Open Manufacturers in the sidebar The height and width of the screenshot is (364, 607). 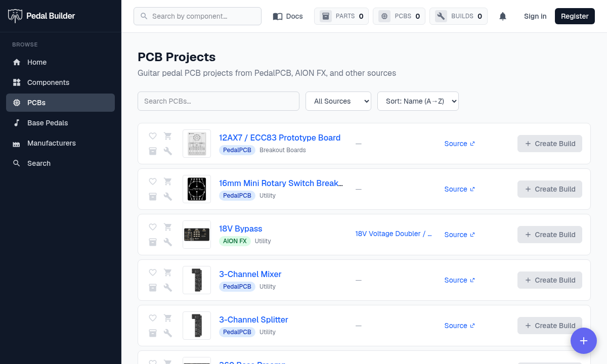click(x=60, y=143)
